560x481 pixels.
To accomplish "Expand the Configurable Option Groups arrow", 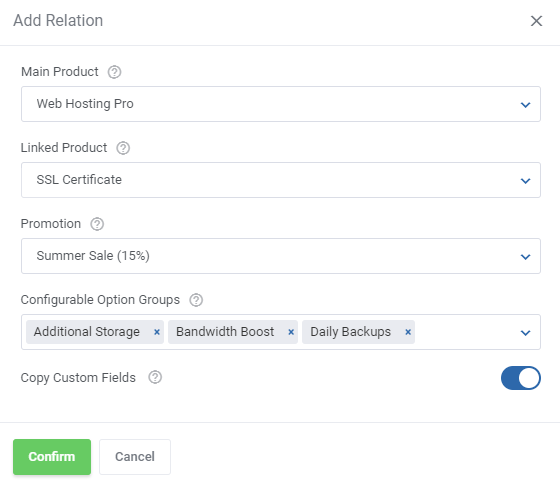I will point(525,333).
